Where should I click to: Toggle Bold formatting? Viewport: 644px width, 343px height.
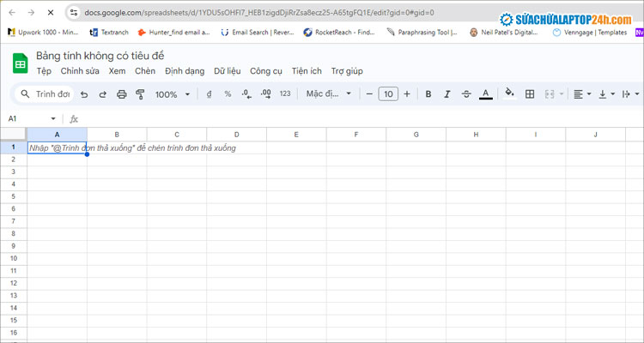tap(428, 94)
